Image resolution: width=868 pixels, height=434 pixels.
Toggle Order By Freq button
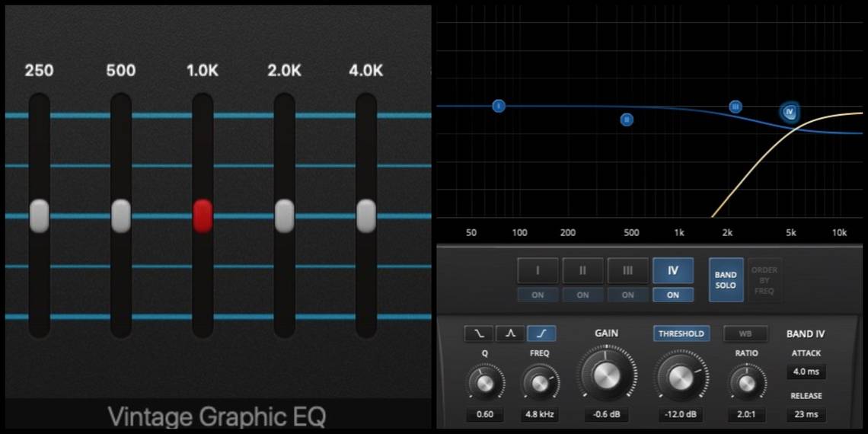[764, 279]
